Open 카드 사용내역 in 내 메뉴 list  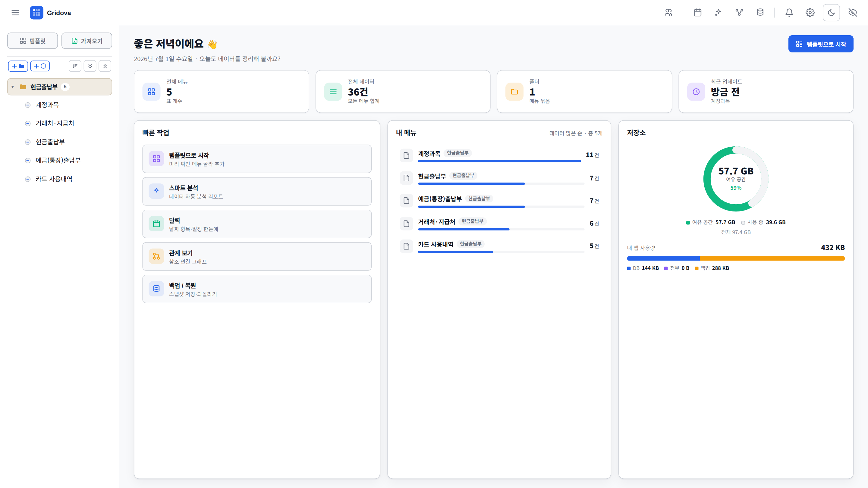point(499,246)
